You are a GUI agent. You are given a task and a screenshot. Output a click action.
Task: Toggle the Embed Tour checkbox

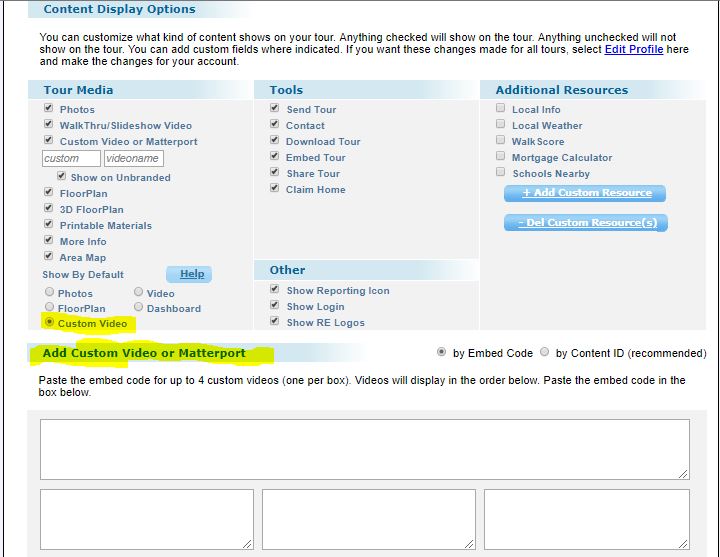click(275, 157)
